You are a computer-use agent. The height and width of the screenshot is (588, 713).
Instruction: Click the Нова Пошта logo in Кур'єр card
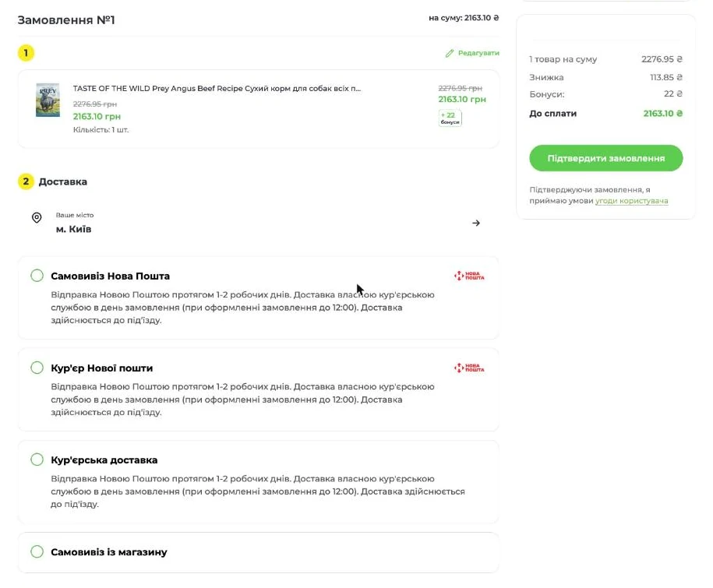pyautogui.click(x=469, y=368)
